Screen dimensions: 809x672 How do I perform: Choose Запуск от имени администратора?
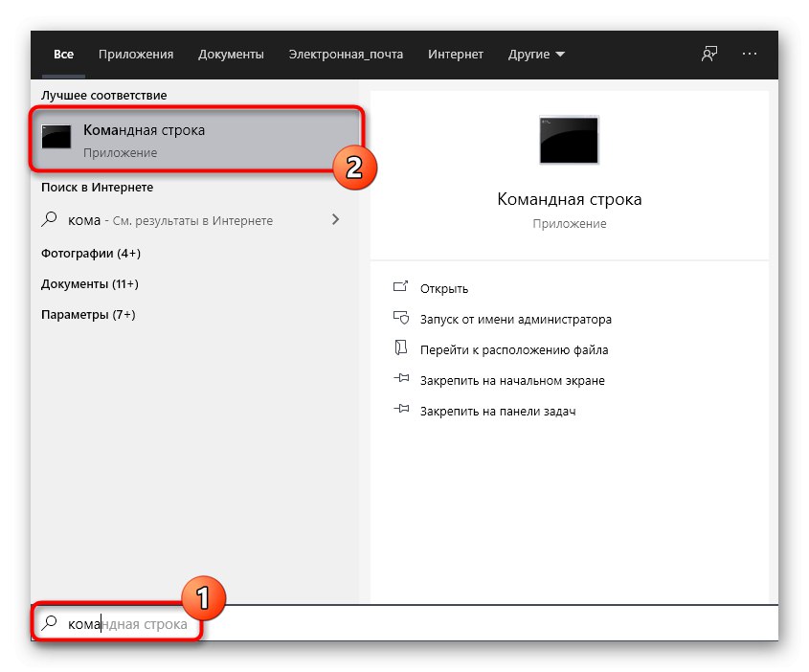[x=516, y=320]
